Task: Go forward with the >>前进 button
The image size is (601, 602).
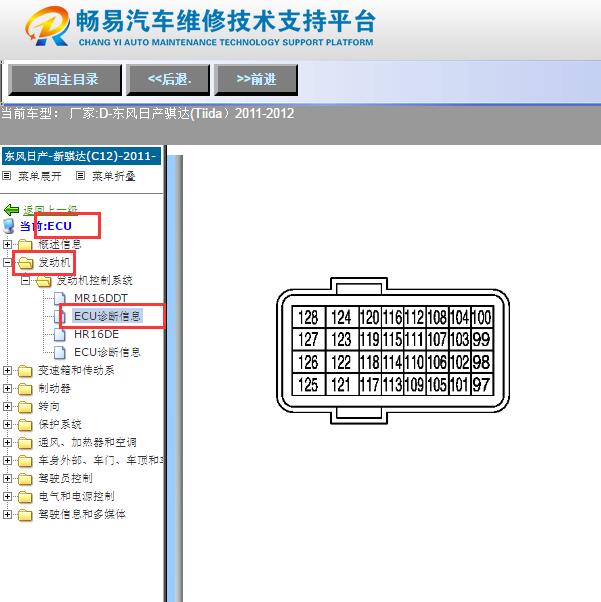Action: point(256,80)
